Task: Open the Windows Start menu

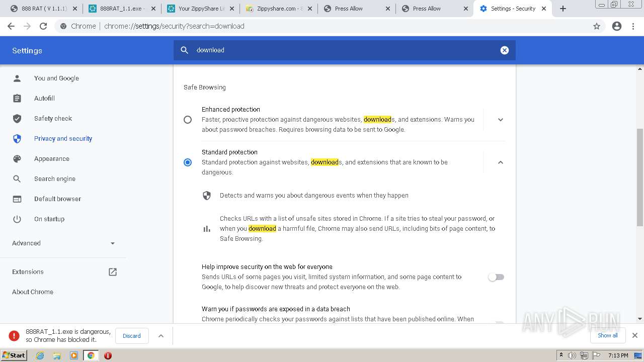Action: pos(14,355)
